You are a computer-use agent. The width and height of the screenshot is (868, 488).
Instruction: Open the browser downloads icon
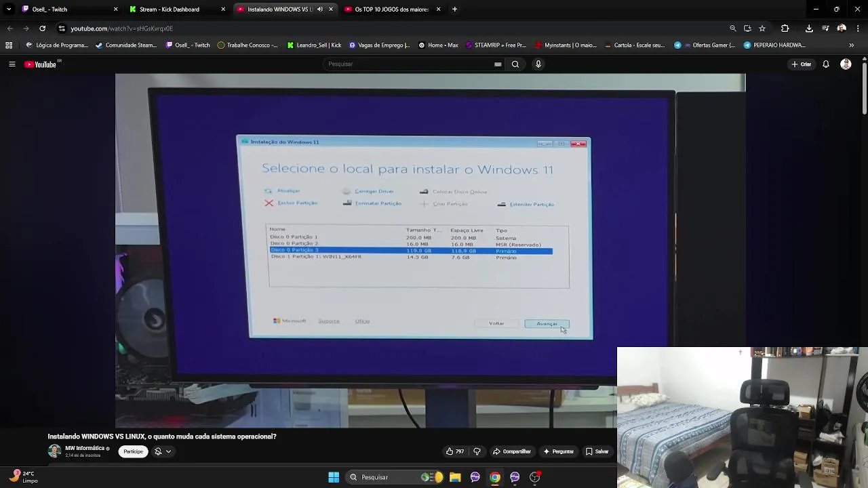click(809, 28)
